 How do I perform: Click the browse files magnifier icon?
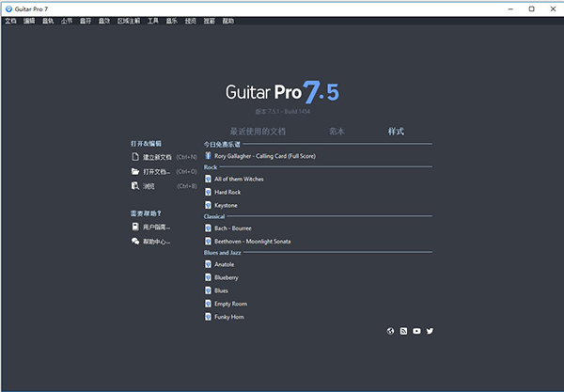click(x=135, y=185)
